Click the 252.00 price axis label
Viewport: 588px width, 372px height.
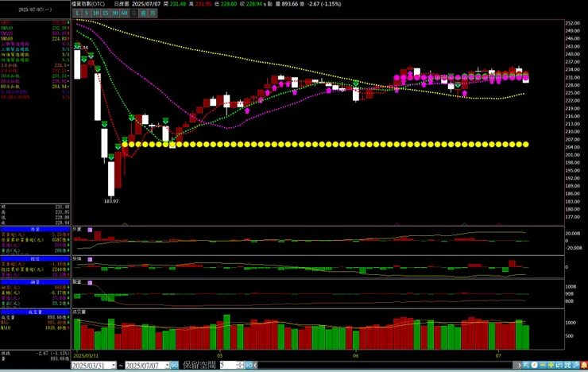(x=573, y=23)
